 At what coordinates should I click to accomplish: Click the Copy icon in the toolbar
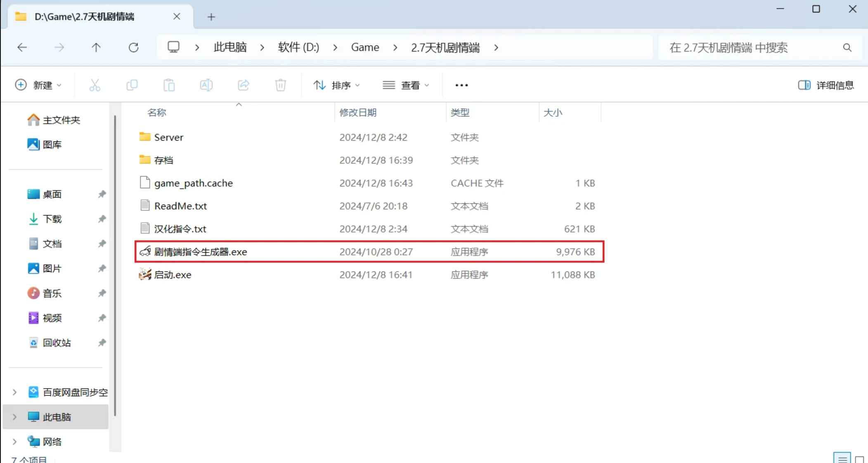tap(132, 85)
